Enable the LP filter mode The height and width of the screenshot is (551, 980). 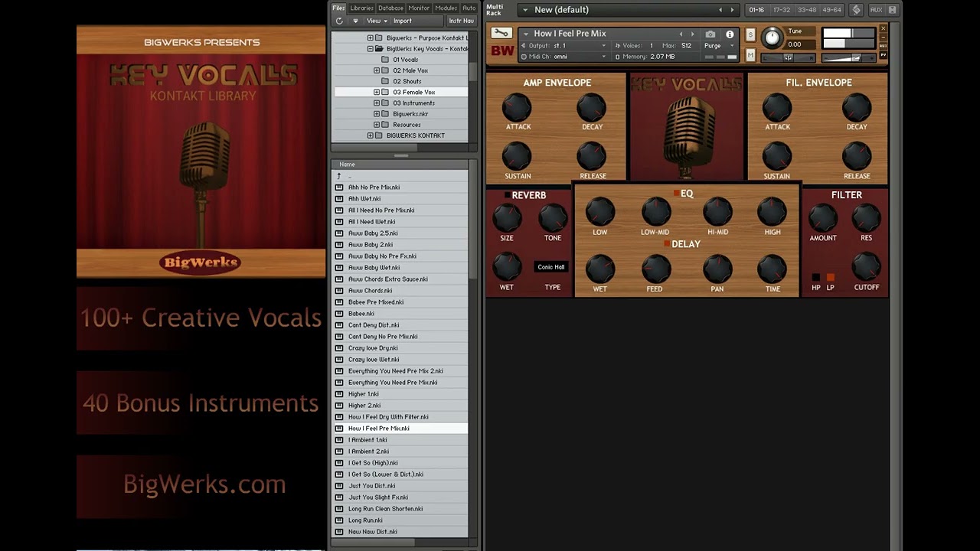click(831, 278)
